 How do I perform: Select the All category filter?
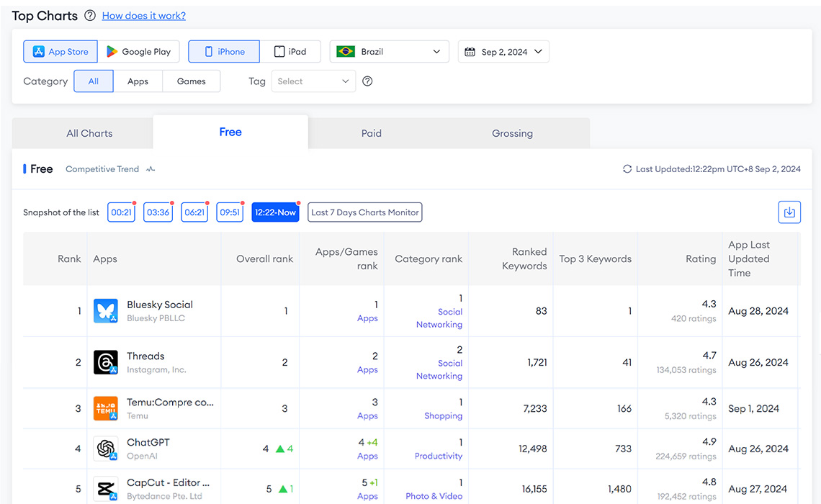coord(93,81)
